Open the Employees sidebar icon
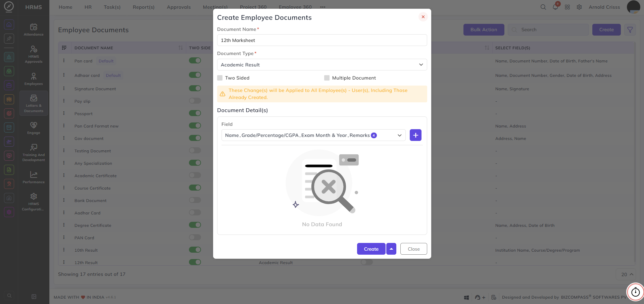This screenshot has height=304, width=644. (x=34, y=76)
